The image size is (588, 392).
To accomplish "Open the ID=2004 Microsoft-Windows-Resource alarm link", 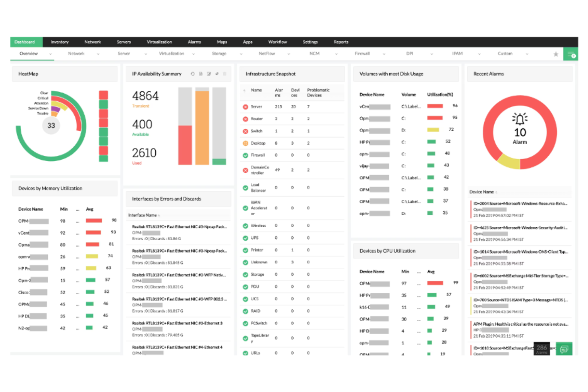I will click(520, 203).
